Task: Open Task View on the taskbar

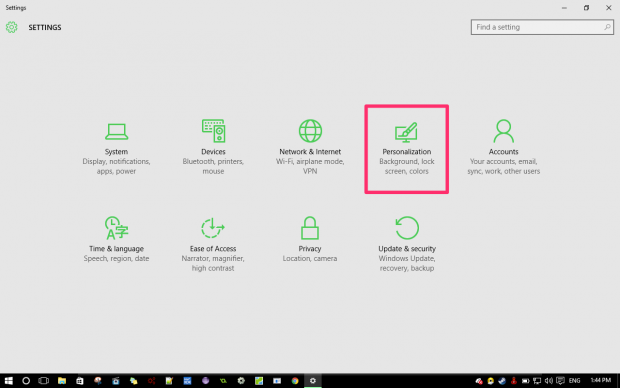Action: [43, 380]
